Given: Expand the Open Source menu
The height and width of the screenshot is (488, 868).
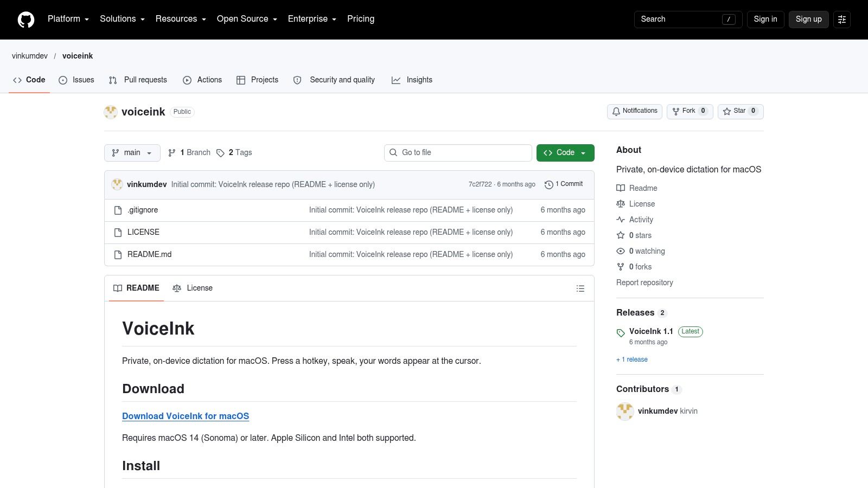Looking at the screenshot, I should (x=247, y=19).
